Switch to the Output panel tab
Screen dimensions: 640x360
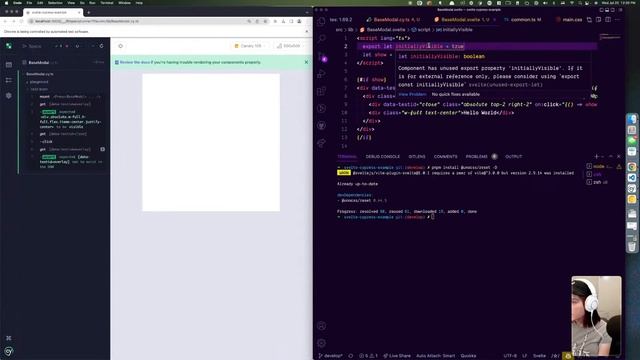pos(513,157)
